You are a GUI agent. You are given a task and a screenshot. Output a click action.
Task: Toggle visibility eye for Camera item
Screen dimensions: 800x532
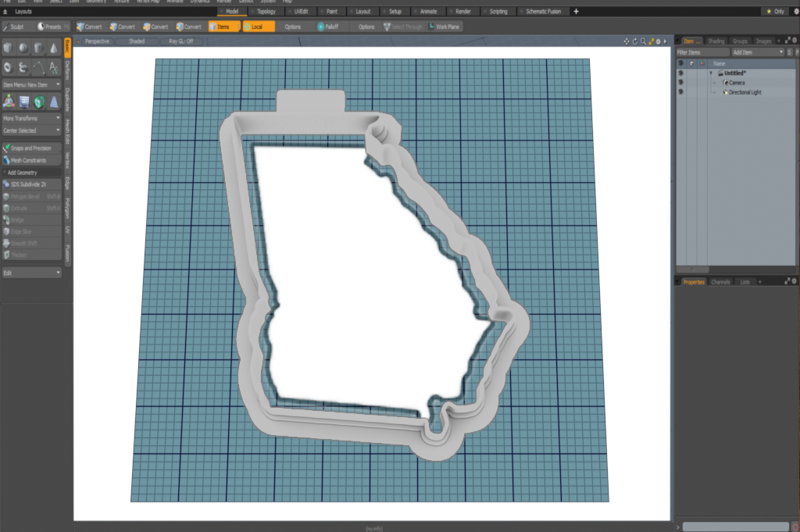[x=680, y=82]
